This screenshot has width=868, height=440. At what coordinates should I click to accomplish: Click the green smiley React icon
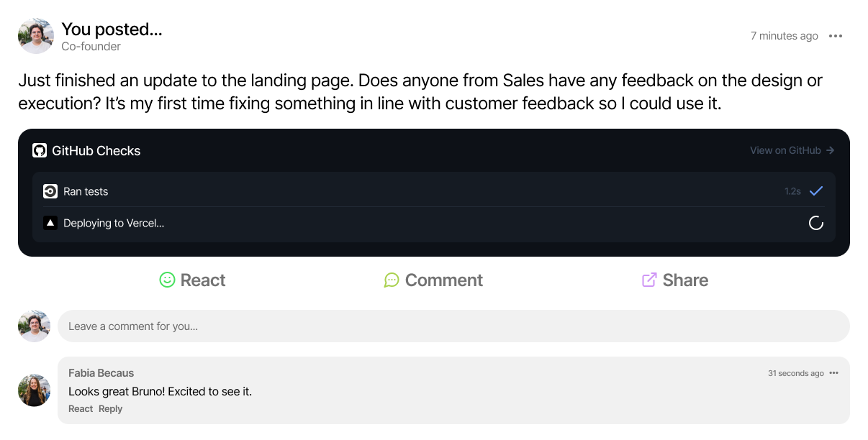(167, 280)
